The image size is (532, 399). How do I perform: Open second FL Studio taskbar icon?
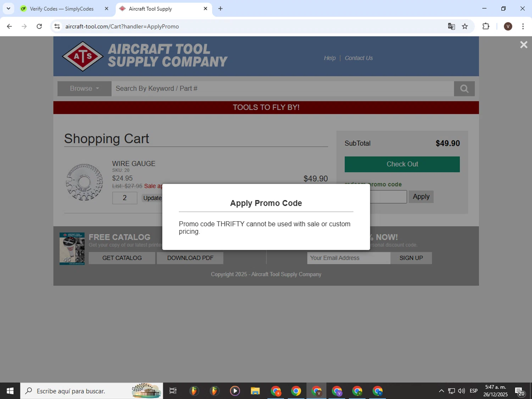click(x=214, y=391)
